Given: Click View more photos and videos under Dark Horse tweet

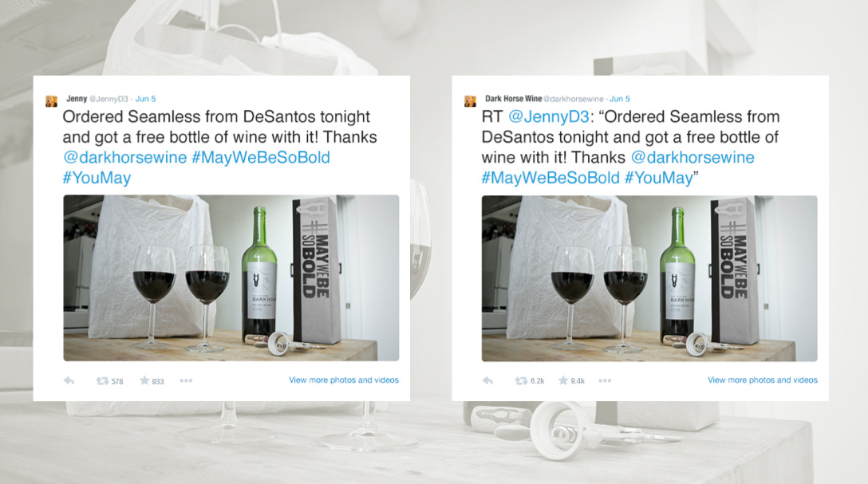Looking at the screenshot, I should (x=762, y=380).
